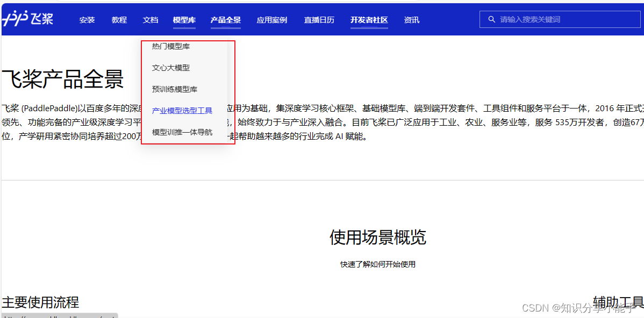Click the 使用场景概览 heading
This screenshot has height=318, width=644.
tap(377, 237)
